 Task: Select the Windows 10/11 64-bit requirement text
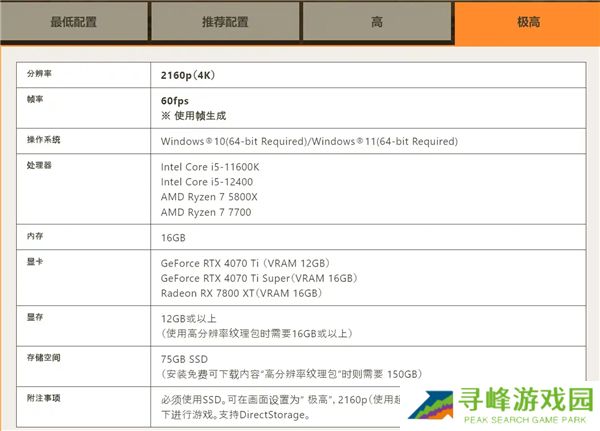[309, 141]
